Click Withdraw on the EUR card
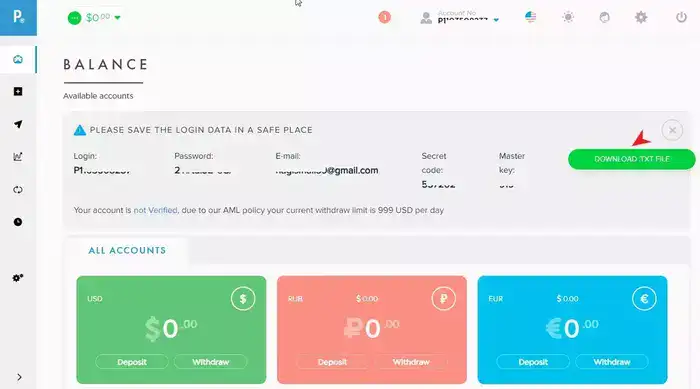This screenshot has height=389, width=700. click(612, 362)
